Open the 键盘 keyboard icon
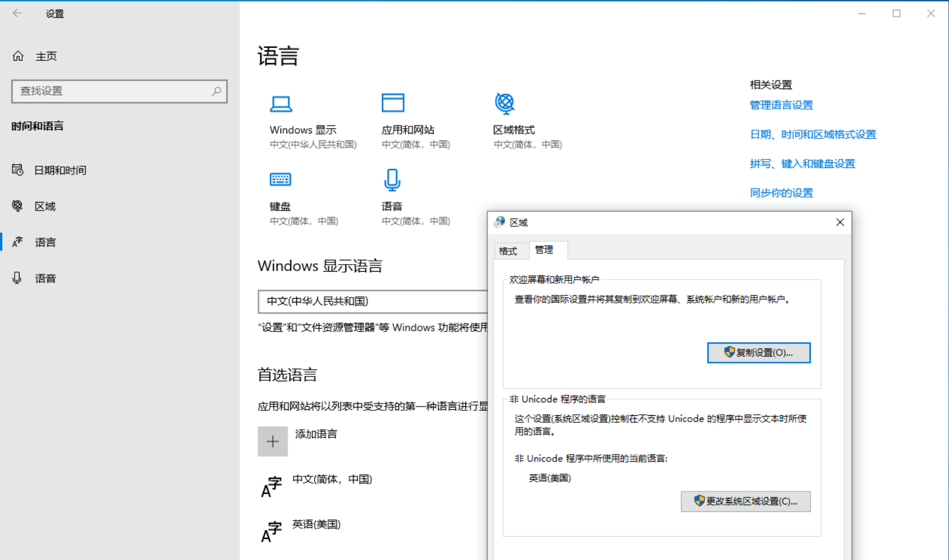 click(280, 179)
